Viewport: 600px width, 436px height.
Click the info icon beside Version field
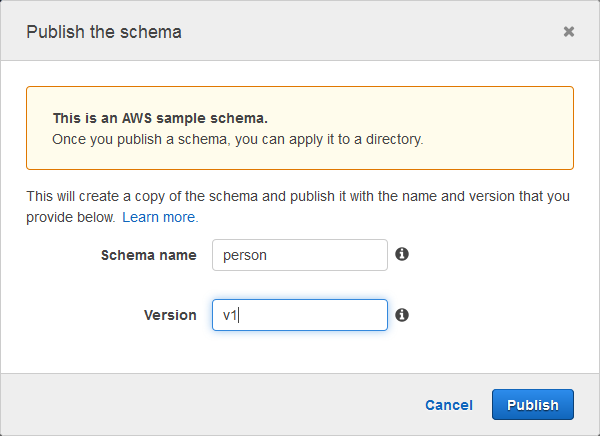coord(402,314)
